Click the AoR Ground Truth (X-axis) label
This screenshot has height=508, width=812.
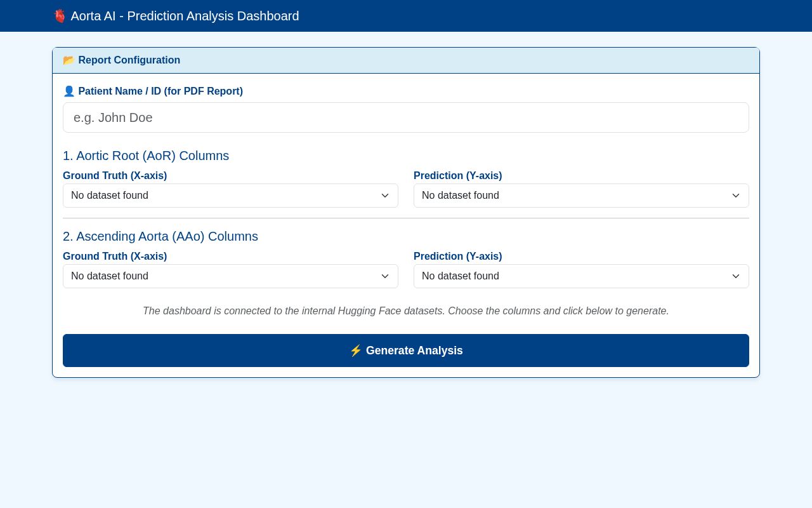pos(115,176)
